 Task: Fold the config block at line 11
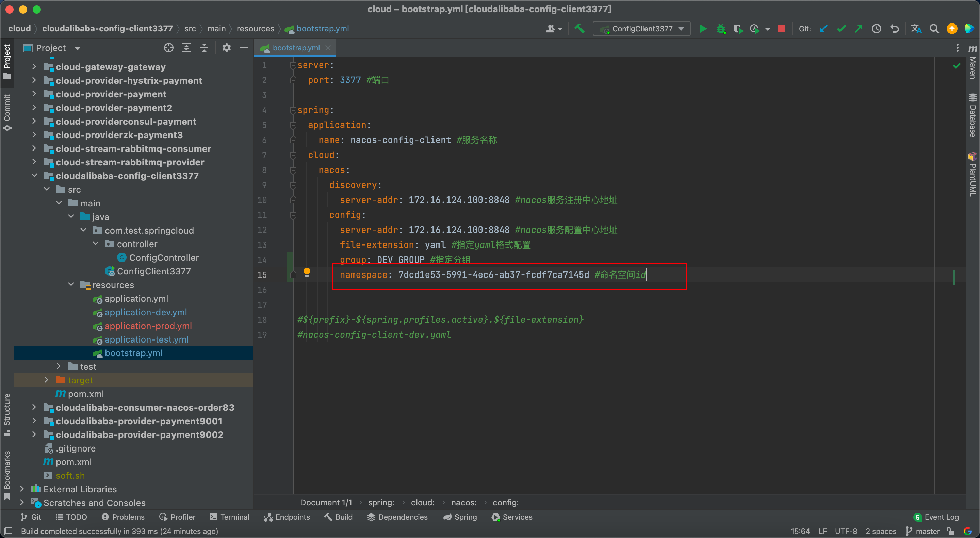(293, 215)
